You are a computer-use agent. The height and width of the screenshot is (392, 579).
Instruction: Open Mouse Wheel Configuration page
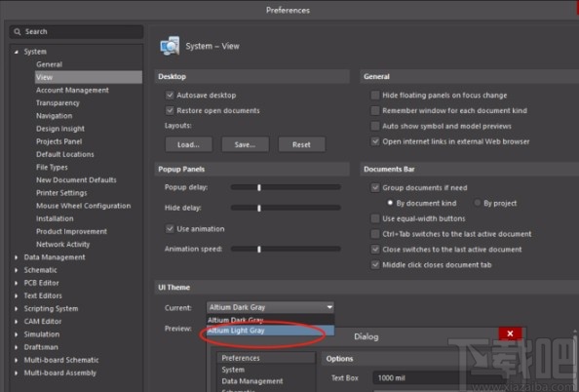84,206
